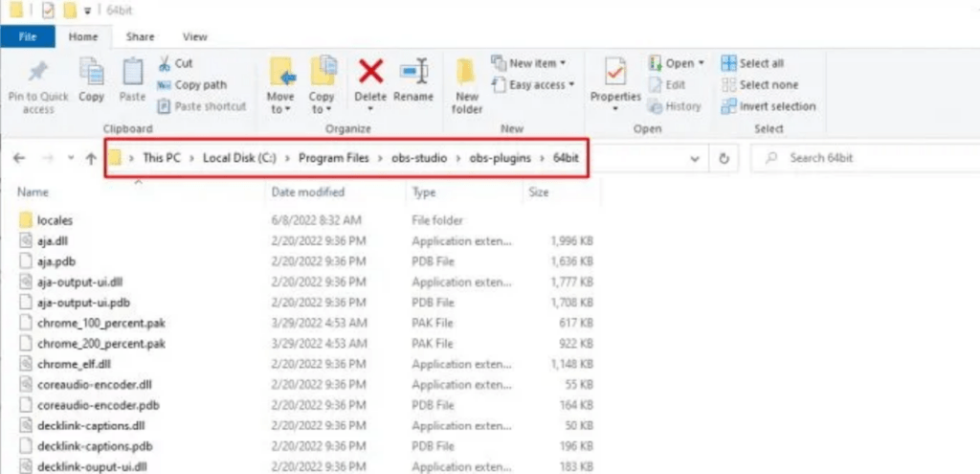Click the Rename icon
Viewport: 980px width, 474px height.
[413, 71]
